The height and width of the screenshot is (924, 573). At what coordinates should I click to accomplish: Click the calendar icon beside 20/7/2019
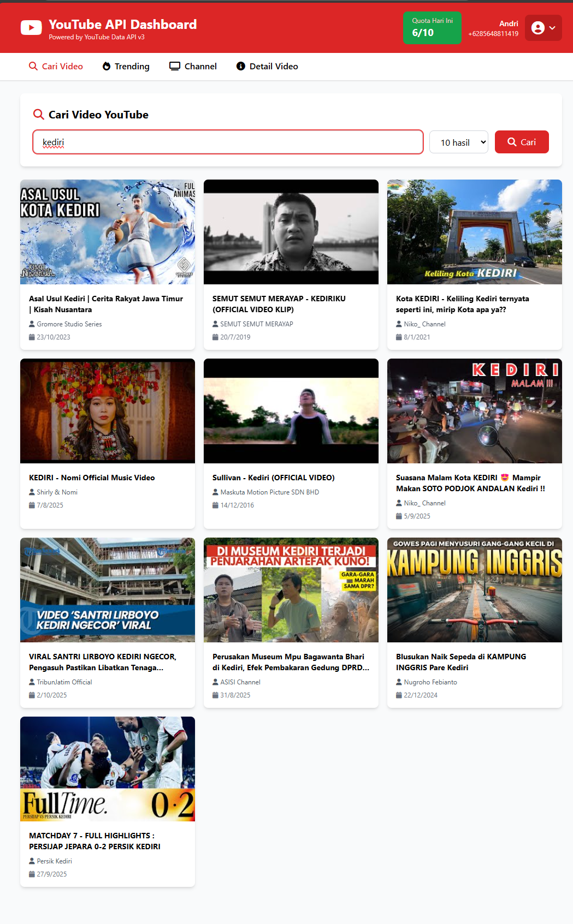215,337
